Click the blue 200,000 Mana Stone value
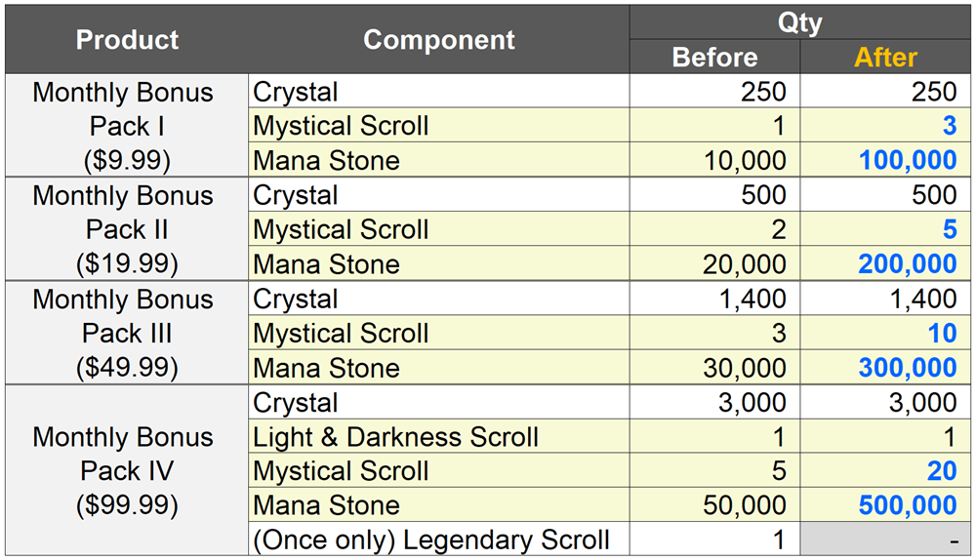The width and height of the screenshot is (976, 560). point(908,264)
